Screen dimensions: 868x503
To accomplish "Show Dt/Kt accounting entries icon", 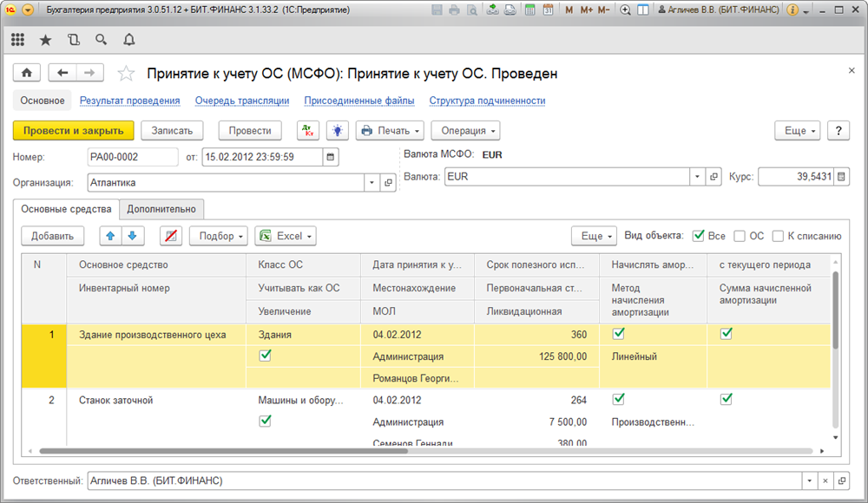I will click(x=308, y=131).
